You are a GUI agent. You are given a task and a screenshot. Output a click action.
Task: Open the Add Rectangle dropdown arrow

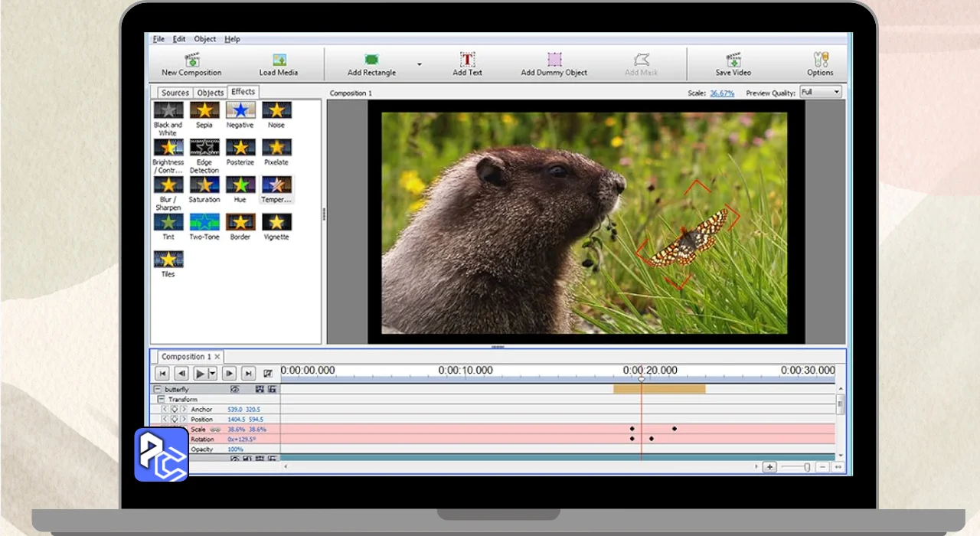(419, 64)
